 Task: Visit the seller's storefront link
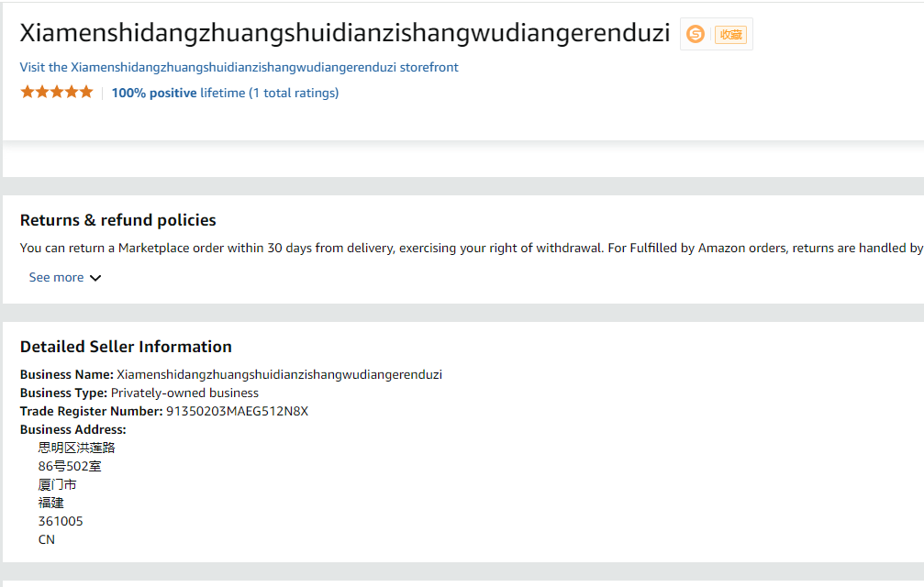click(238, 68)
